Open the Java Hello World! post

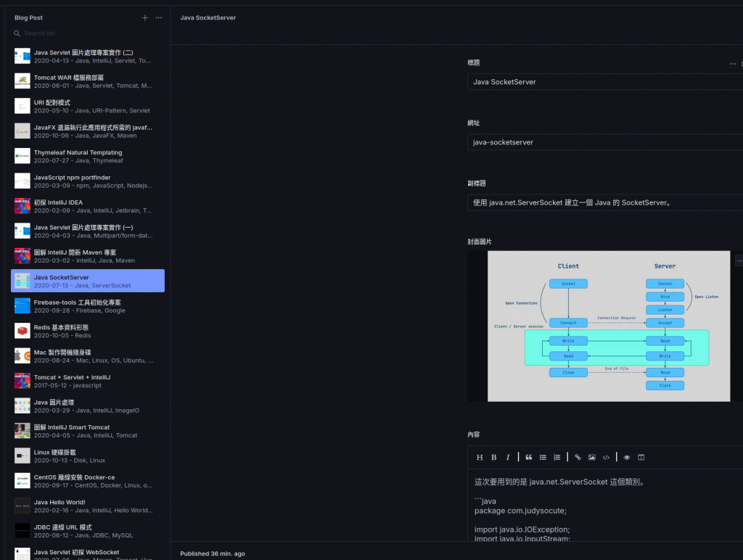(x=88, y=506)
